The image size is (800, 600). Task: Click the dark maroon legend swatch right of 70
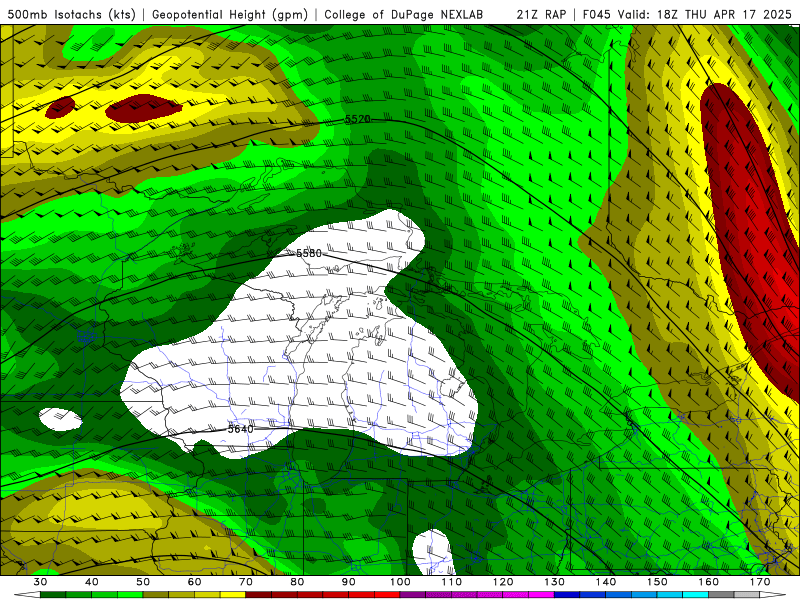pyautogui.click(x=259, y=594)
